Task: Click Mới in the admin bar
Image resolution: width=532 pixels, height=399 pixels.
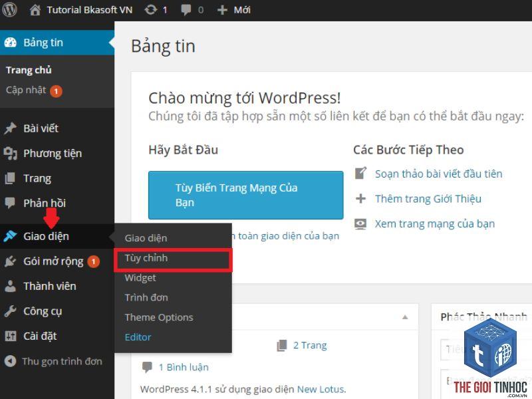Action: coord(242,10)
